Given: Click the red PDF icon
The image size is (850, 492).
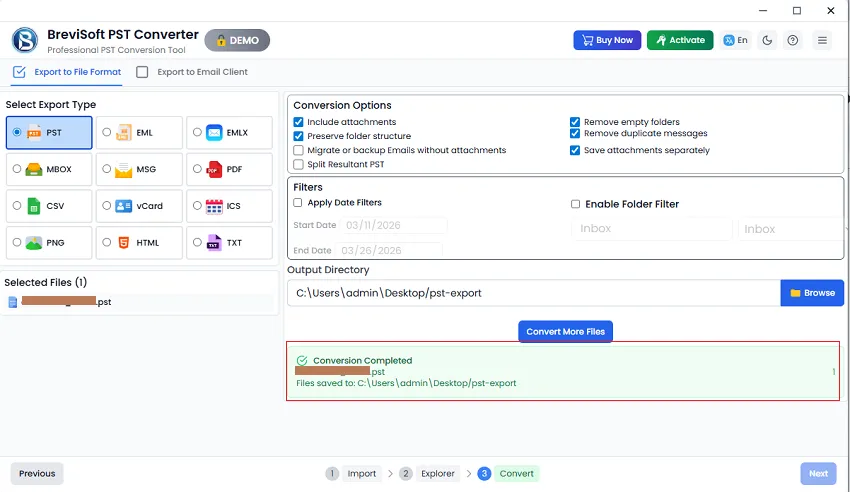Looking at the screenshot, I should click(214, 170).
